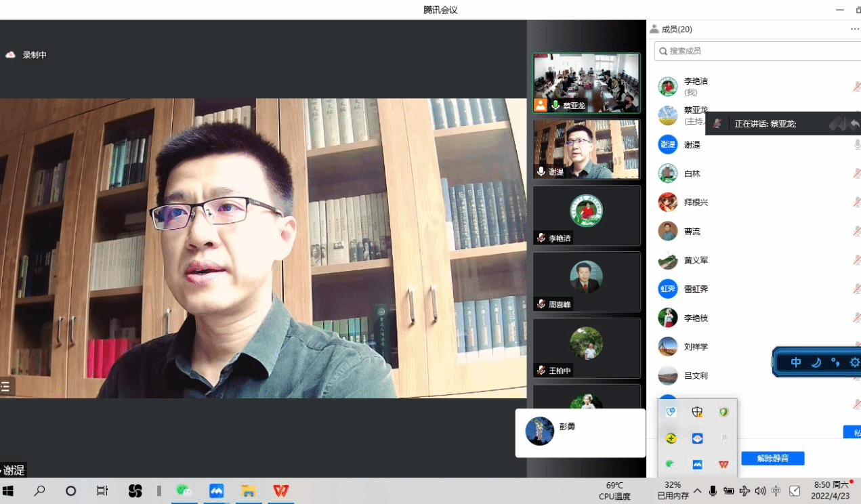Select member 黄义军 in the list
The image size is (861, 504).
click(x=696, y=260)
